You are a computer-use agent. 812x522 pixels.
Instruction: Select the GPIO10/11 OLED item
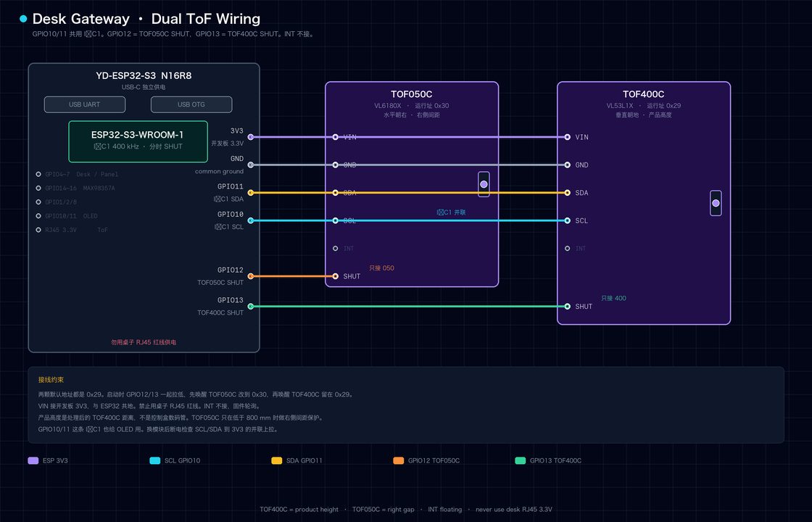(x=67, y=216)
